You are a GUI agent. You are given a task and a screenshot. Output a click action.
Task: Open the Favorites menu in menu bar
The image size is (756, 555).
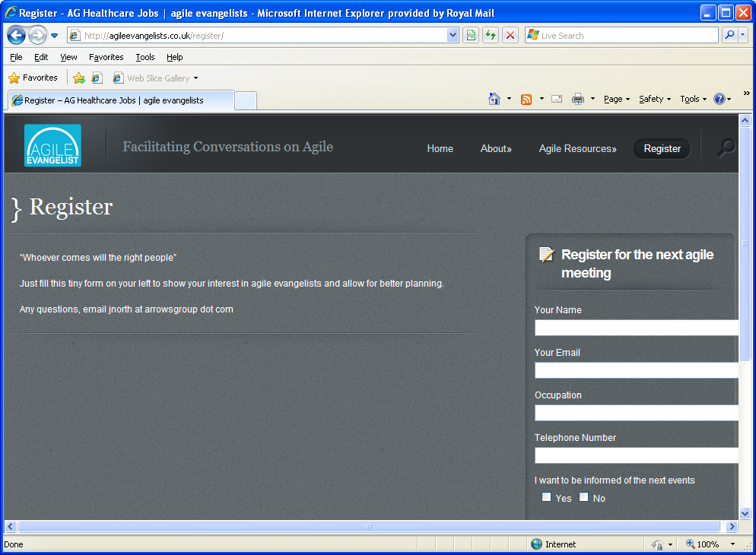[x=106, y=57]
